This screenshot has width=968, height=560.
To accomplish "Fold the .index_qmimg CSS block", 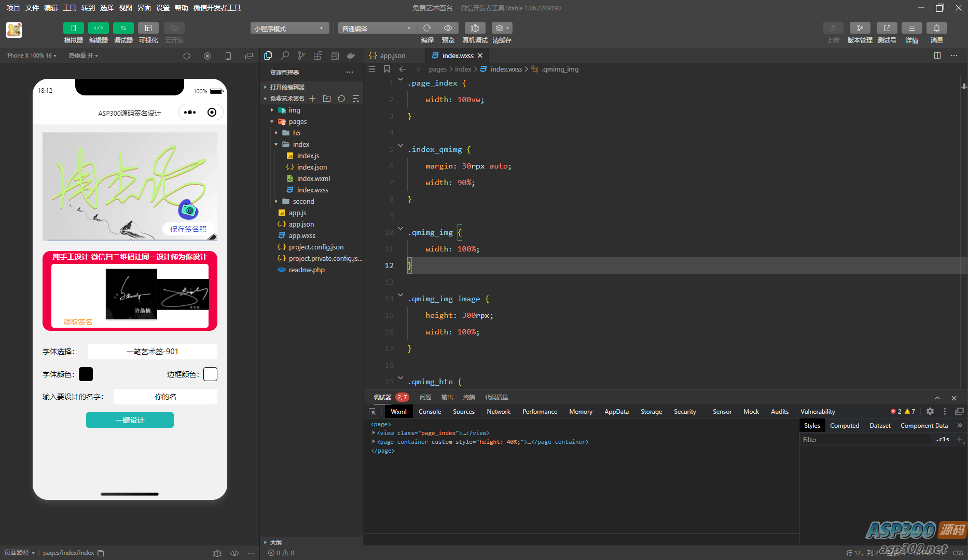I will 400,146.
